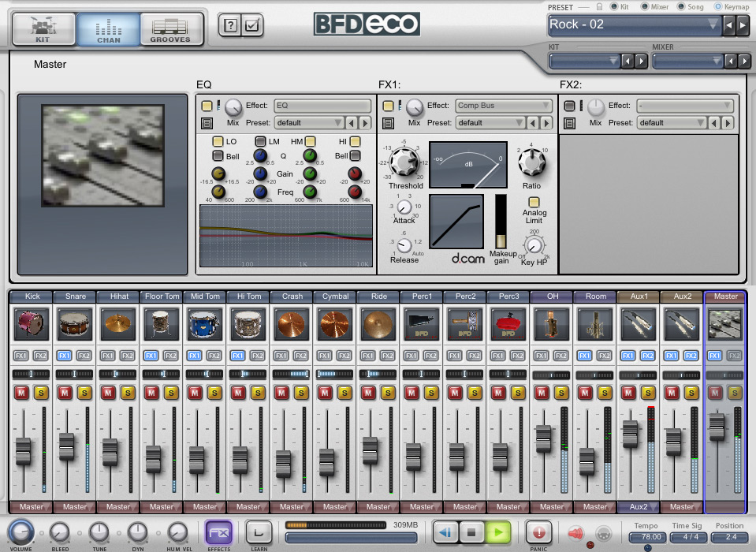Select the Kick drum channel thumbnail
Image resolution: width=756 pixels, height=552 pixels.
[x=32, y=323]
